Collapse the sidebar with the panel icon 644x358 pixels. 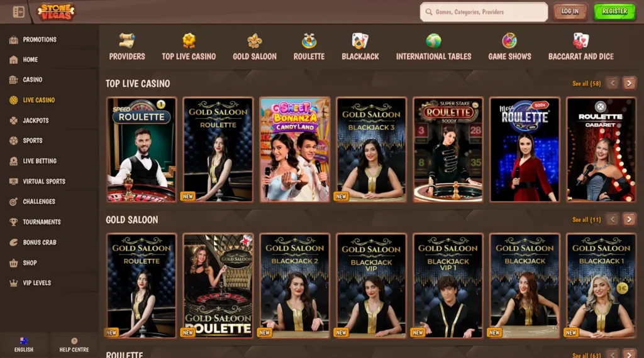pyautogui.click(x=18, y=12)
